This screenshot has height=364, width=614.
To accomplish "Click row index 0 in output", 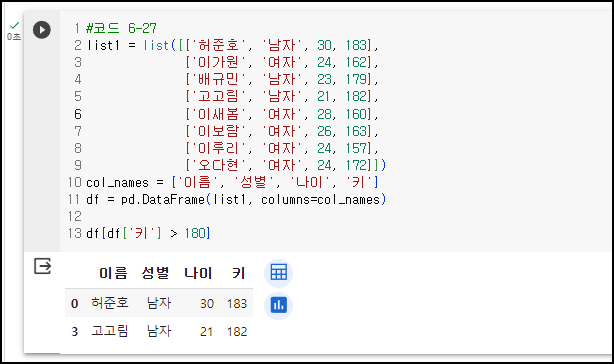I will (x=74, y=303).
